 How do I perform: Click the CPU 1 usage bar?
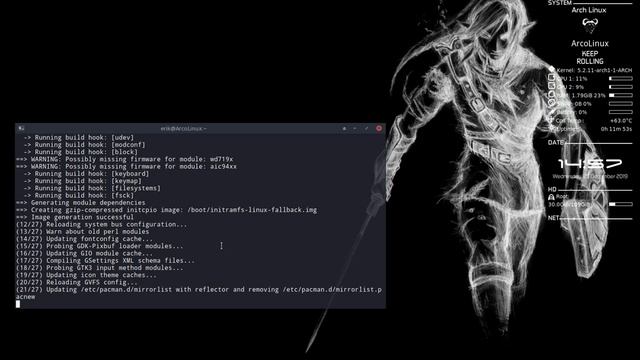click(x=621, y=78)
